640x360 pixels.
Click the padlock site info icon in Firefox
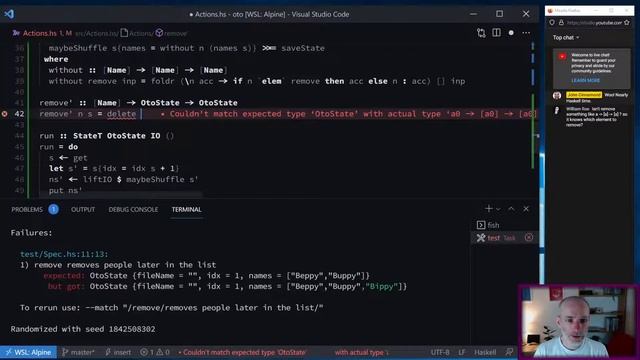[x=562, y=23]
